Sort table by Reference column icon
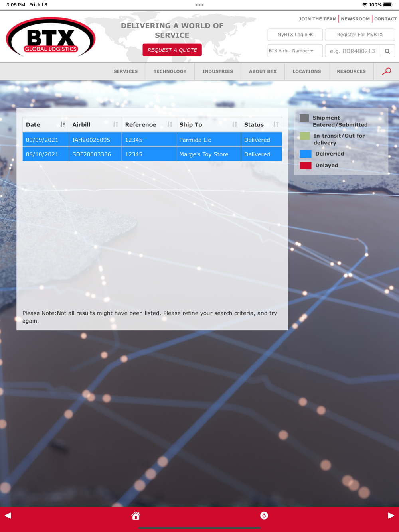 pos(170,124)
